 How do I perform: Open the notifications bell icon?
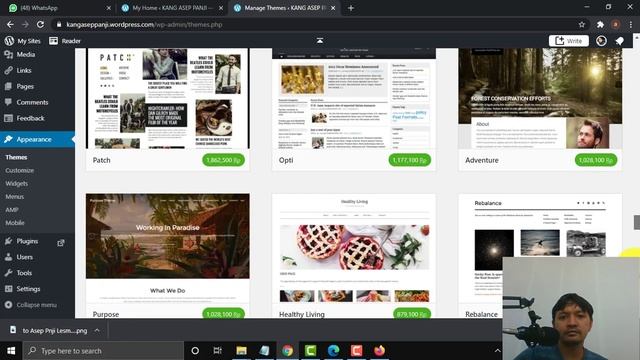[620, 41]
